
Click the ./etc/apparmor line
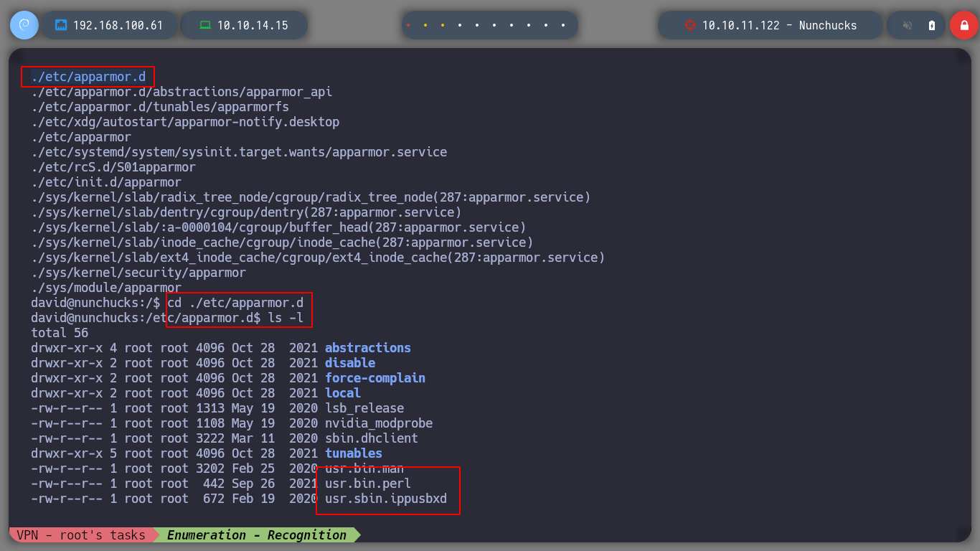click(x=81, y=137)
